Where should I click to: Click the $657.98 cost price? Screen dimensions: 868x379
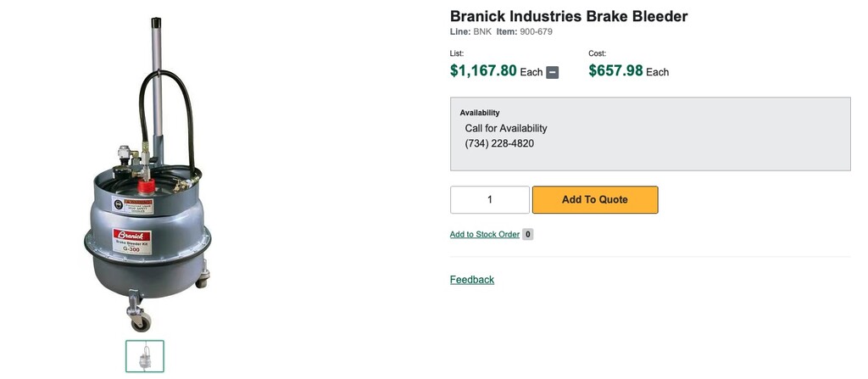point(615,71)
